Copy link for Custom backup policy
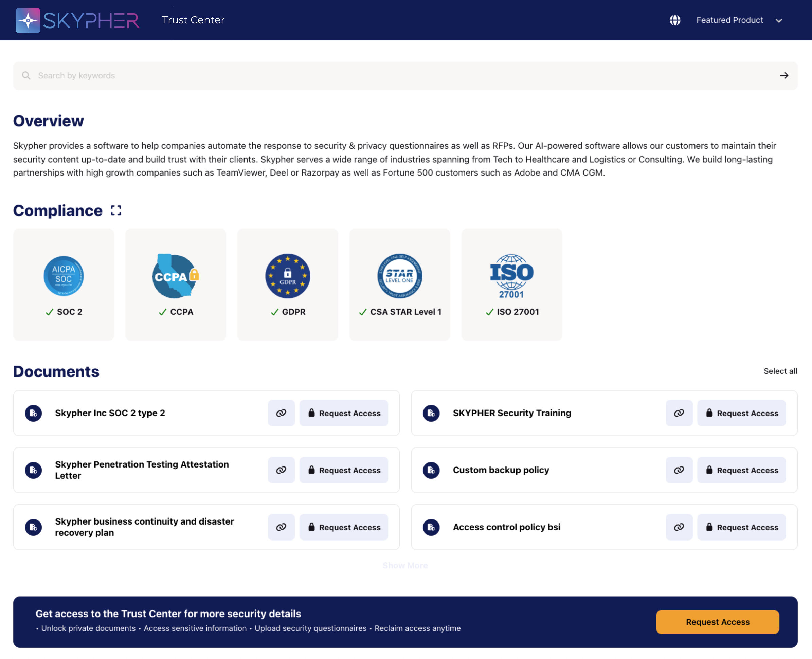The image size is (812, 659). click(679, 470)
